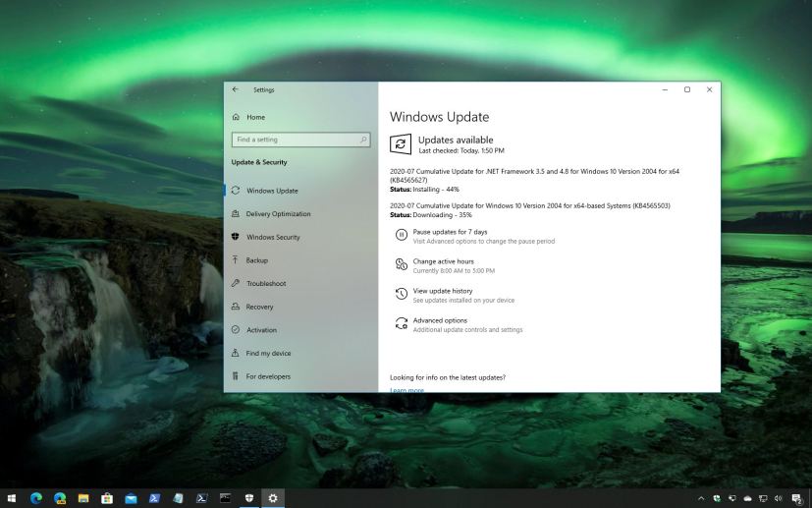Minimize the Settings window

tap(665, 89)
